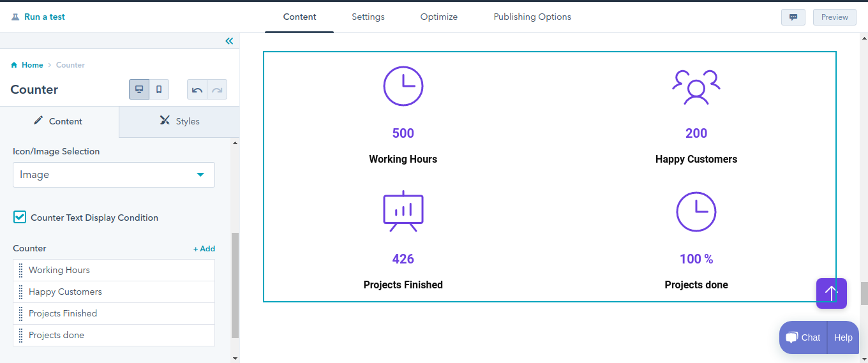Image resolution: width=868 pixels, height=363 pixels.
Task: Open the comments speech bubble icon
Action: pyautogui.click(x=793, y=17)
